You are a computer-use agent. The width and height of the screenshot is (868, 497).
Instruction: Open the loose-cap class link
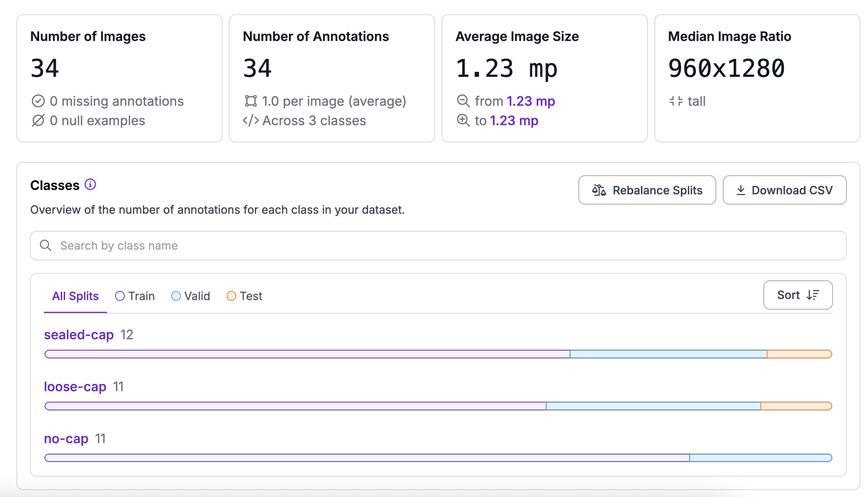coord(75,386)
